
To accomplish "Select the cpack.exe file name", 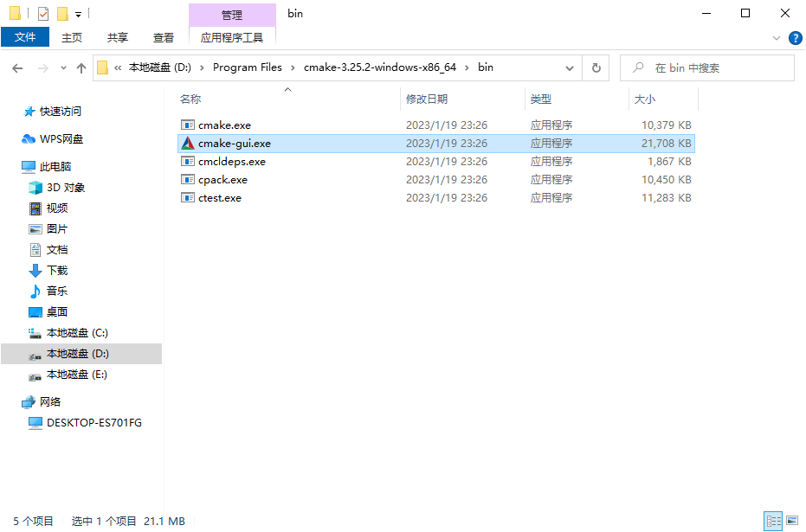I will (x=222, y=179).
